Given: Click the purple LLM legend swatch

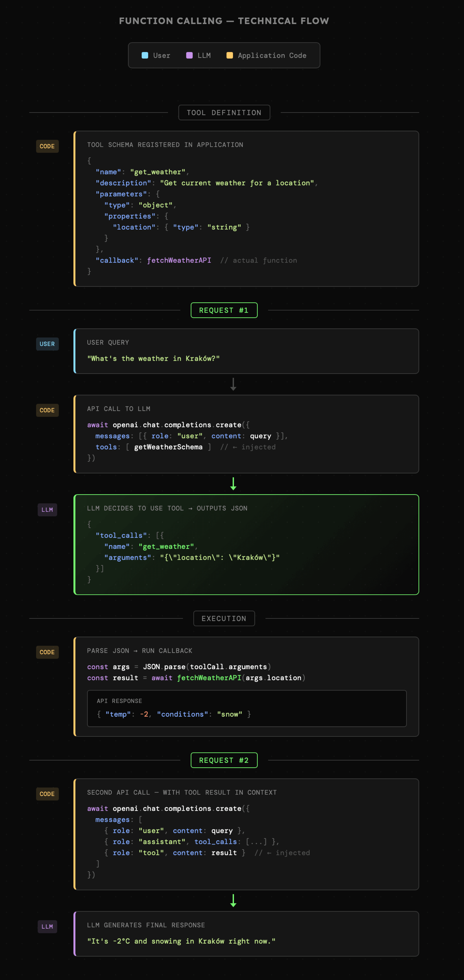Looking at the screenshot, I should 189,56.
